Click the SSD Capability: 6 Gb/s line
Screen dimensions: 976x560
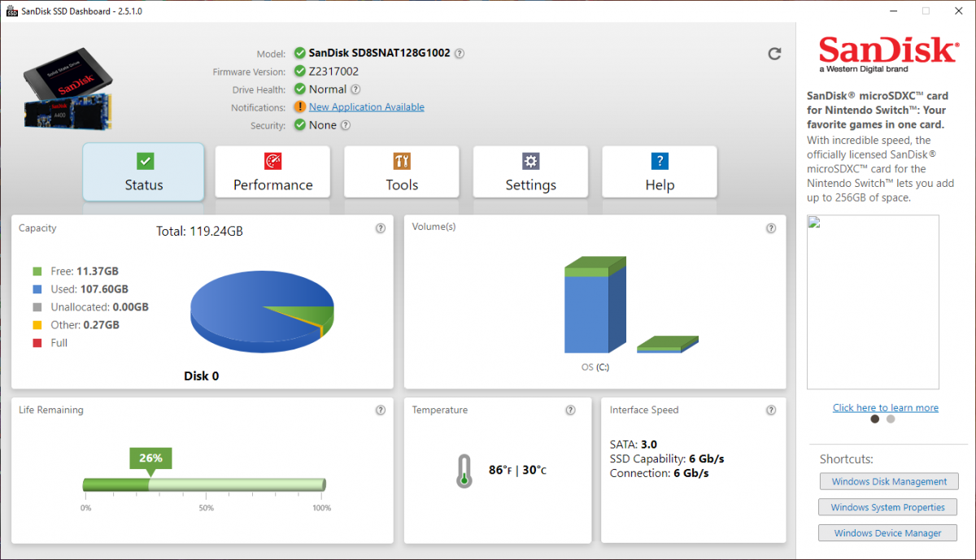click(667, 459)
